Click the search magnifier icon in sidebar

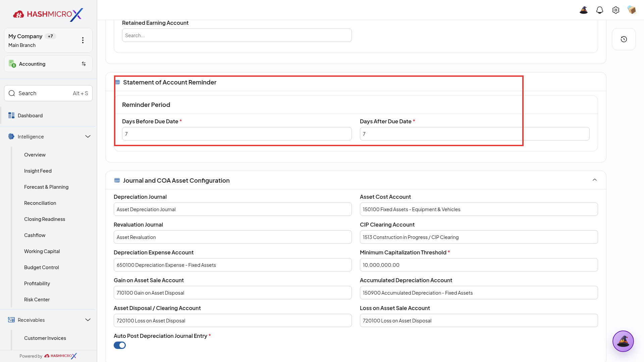(x=12, y=93)
